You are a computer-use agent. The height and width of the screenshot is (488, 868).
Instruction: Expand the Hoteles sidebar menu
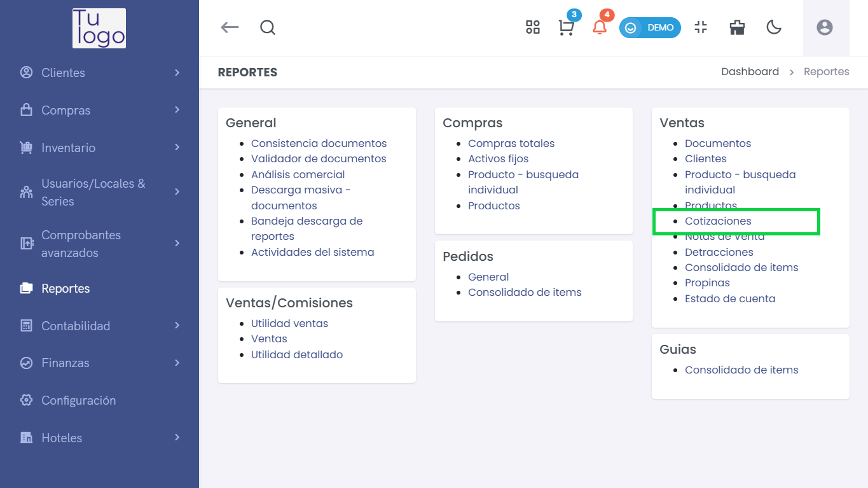(x=100, y=438)
